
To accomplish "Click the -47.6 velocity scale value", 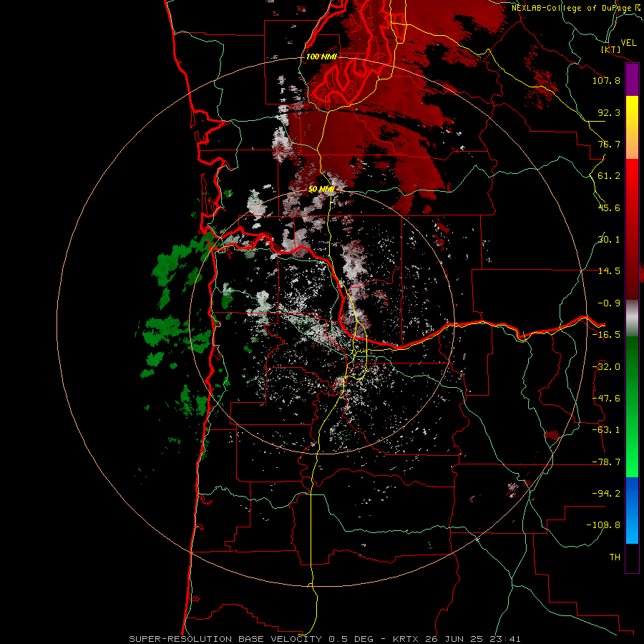I will [x=606, y=399].
